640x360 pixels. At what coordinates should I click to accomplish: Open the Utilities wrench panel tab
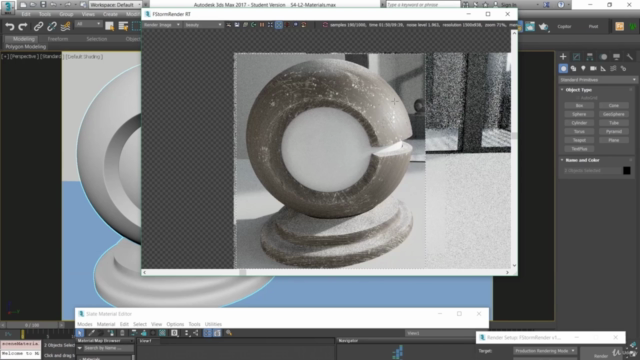pyautogui.click(x=630, y=57)
